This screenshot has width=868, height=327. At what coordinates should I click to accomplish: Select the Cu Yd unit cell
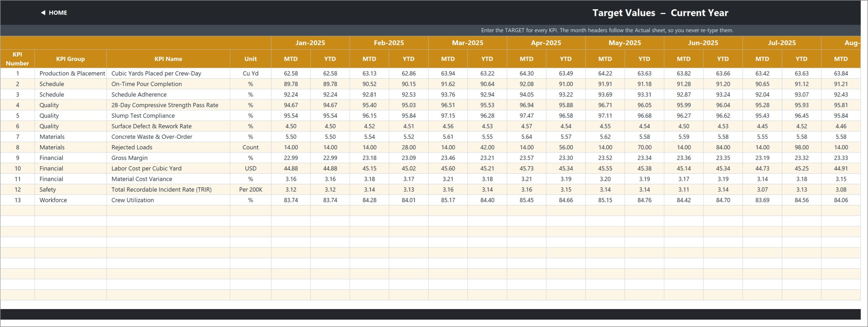[x=251, y=73]
